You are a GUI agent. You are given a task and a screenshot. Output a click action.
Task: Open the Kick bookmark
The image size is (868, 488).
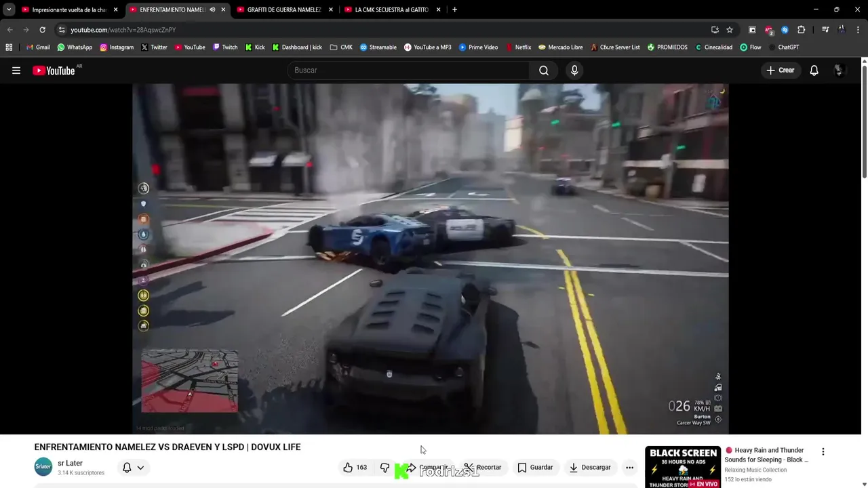[x=255, y=47]
